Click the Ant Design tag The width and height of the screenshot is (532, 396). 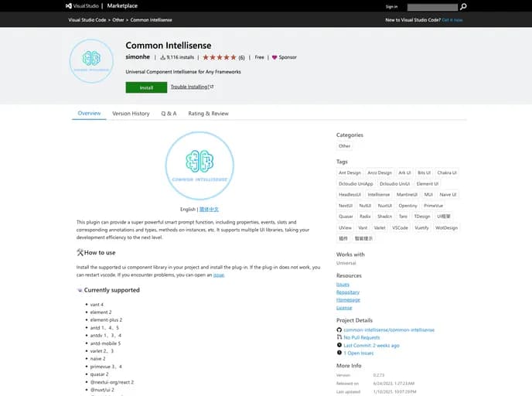pos(350,172)
